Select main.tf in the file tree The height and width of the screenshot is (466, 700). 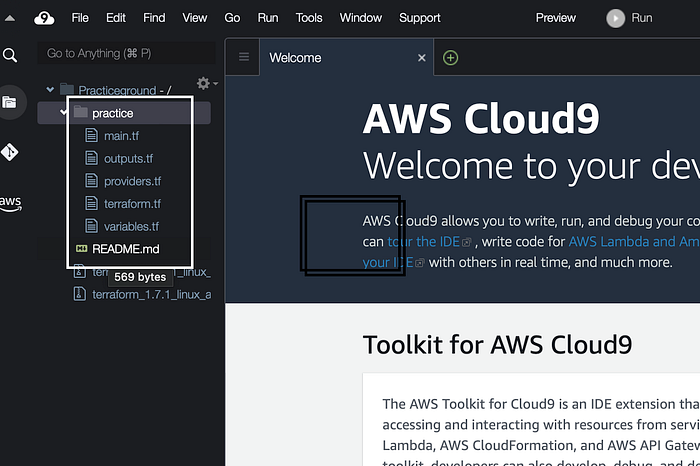(121, 136)
